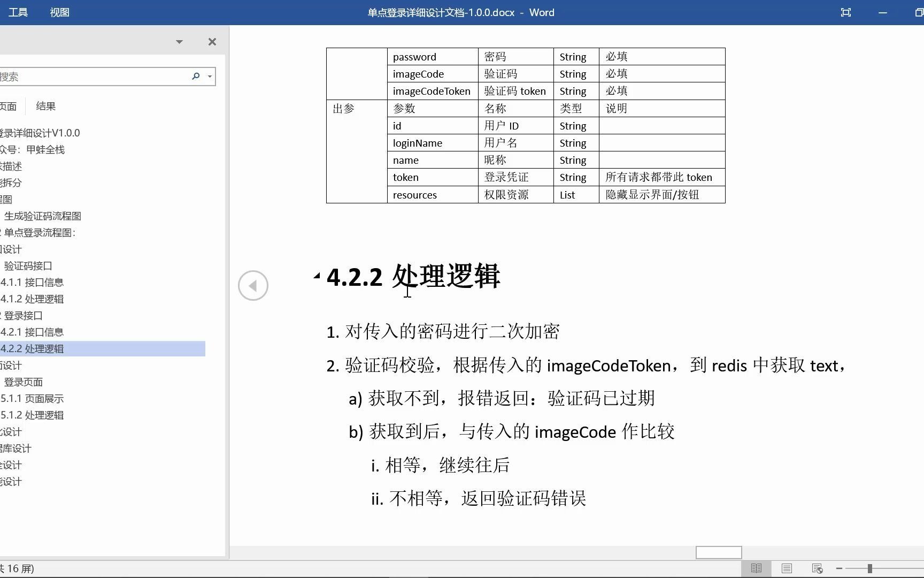Click the List type cell
The height and width of the screenshot is (578, 924).
[576, 195]
